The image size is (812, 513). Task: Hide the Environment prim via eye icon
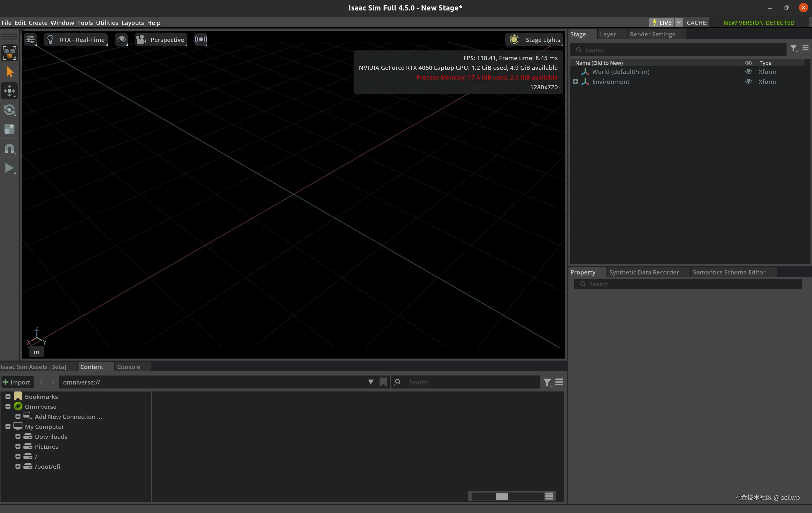(x=748, y=82)
